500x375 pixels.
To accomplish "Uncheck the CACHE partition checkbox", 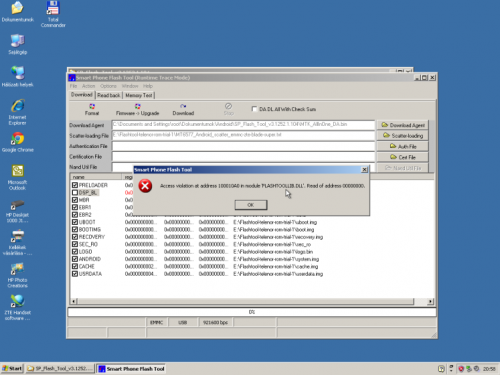I will tap(75, 266).
